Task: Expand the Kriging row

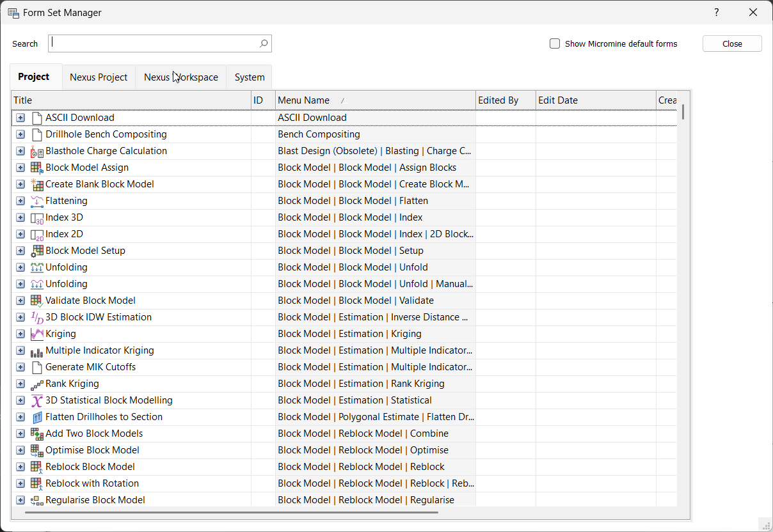Action: [x=20, y=334]
